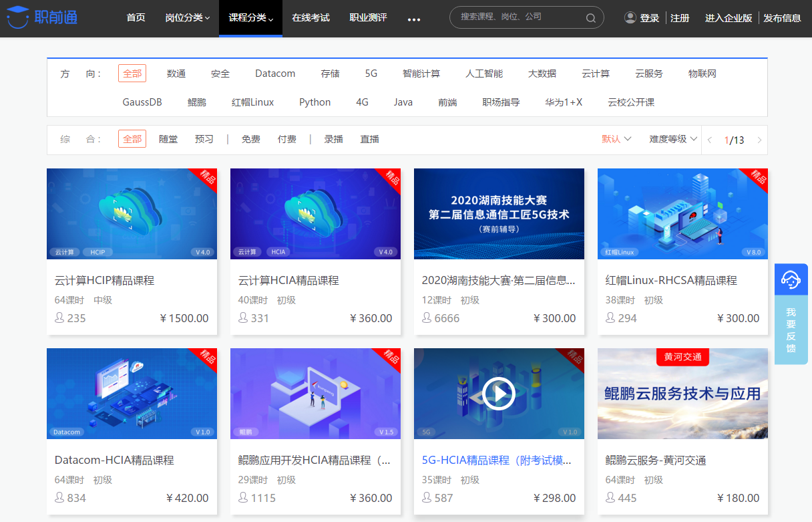Open the ellipsis more-navigation menu
The image size is (812, 522).
coord(414,20)
